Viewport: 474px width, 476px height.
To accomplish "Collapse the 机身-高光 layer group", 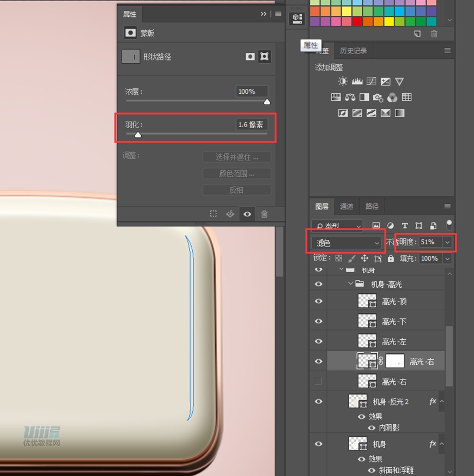I will (351, 284).
